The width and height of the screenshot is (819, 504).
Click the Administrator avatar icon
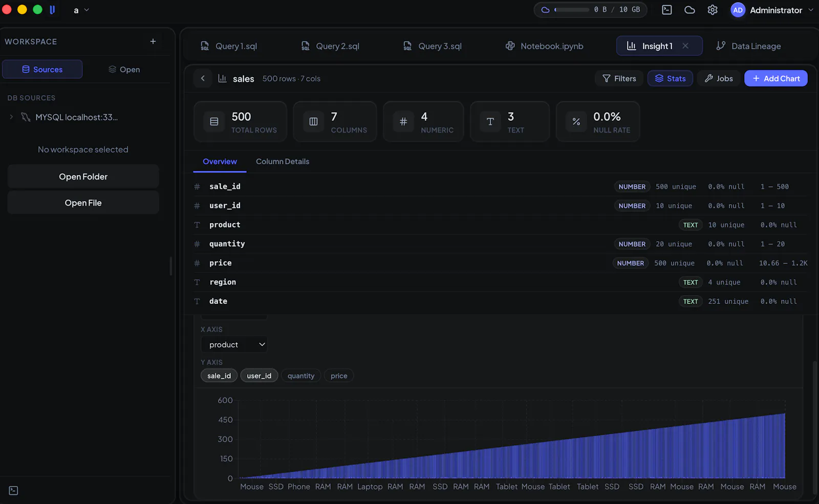pyautogui.click(x=738, y=10)
